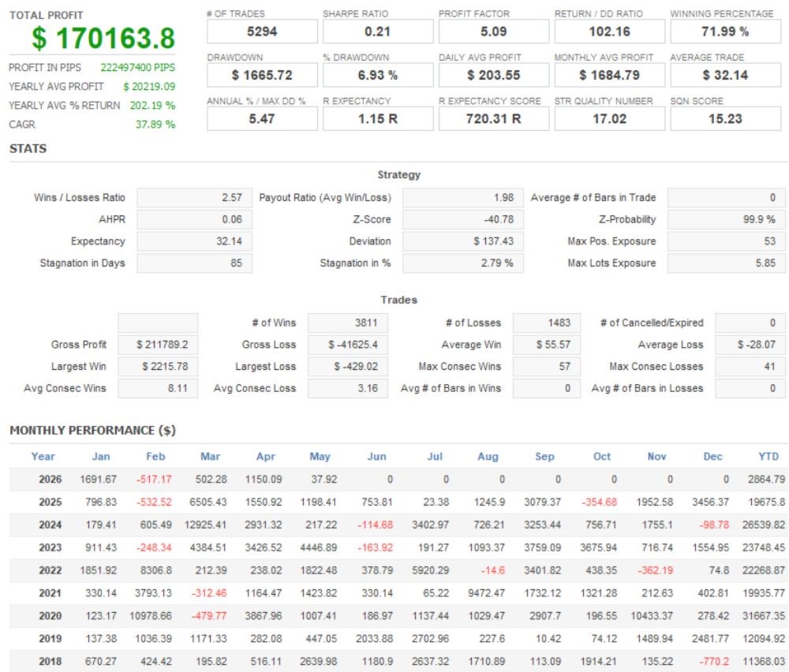Click the Sharpe Ratio value box

pos(378,32)
